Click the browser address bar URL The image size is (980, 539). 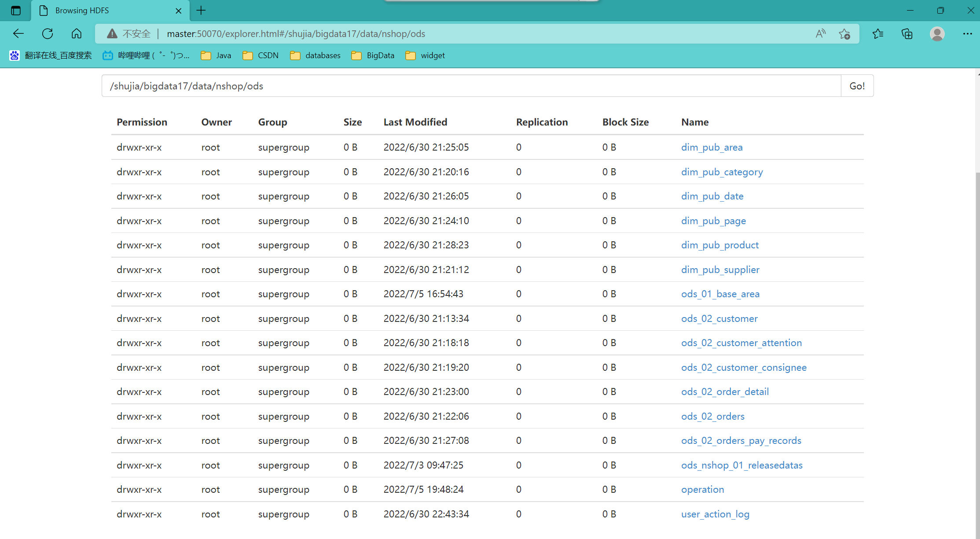[x=296, y=34]
